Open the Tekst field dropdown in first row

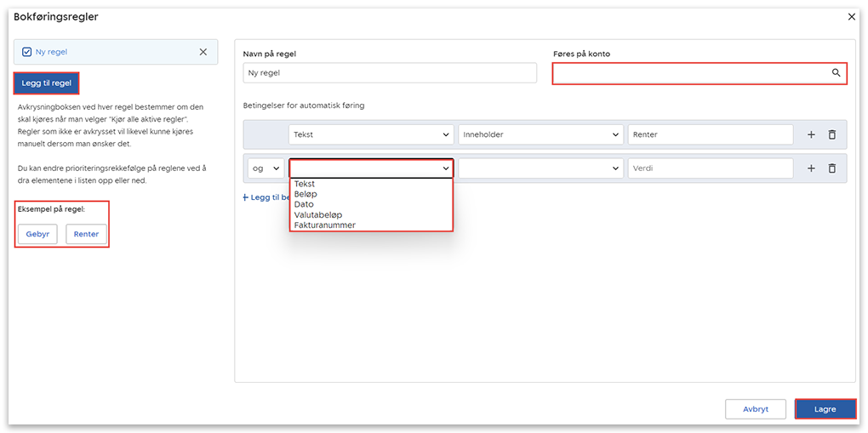[x=371, y=134]
